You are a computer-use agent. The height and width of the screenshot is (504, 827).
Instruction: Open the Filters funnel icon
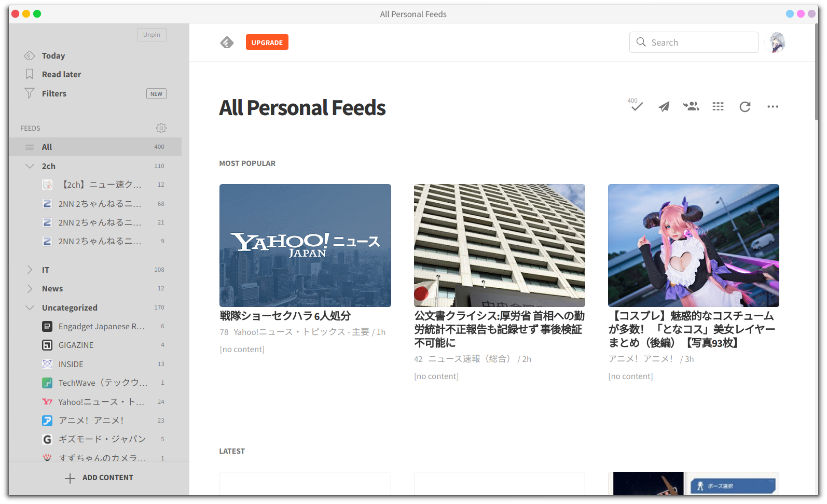pyautogui.click(x=30, y=93)
